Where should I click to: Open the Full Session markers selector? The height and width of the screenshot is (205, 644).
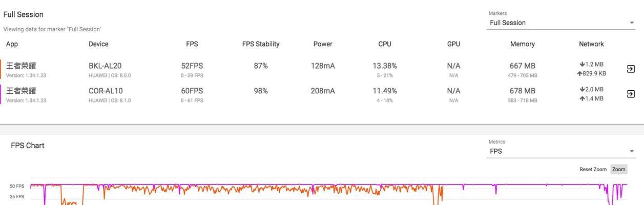(561, 23)
